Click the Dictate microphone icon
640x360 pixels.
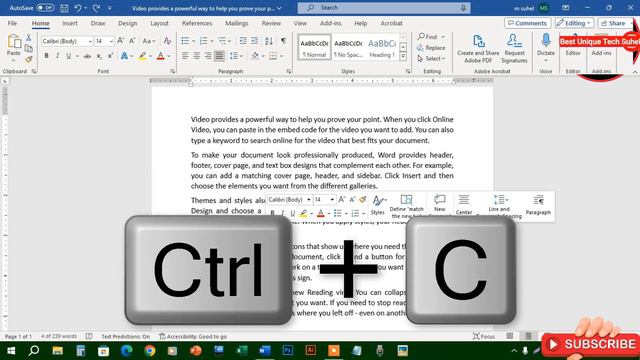tap(546, 41)
